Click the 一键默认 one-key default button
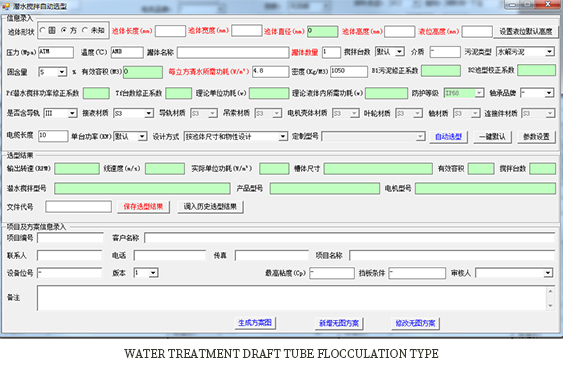 click(x=492, y=137)
